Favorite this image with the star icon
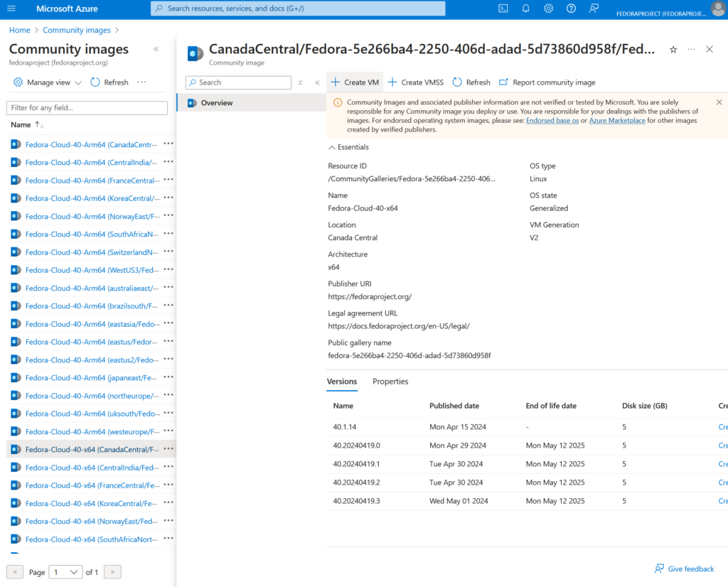 tap(673, 50)
